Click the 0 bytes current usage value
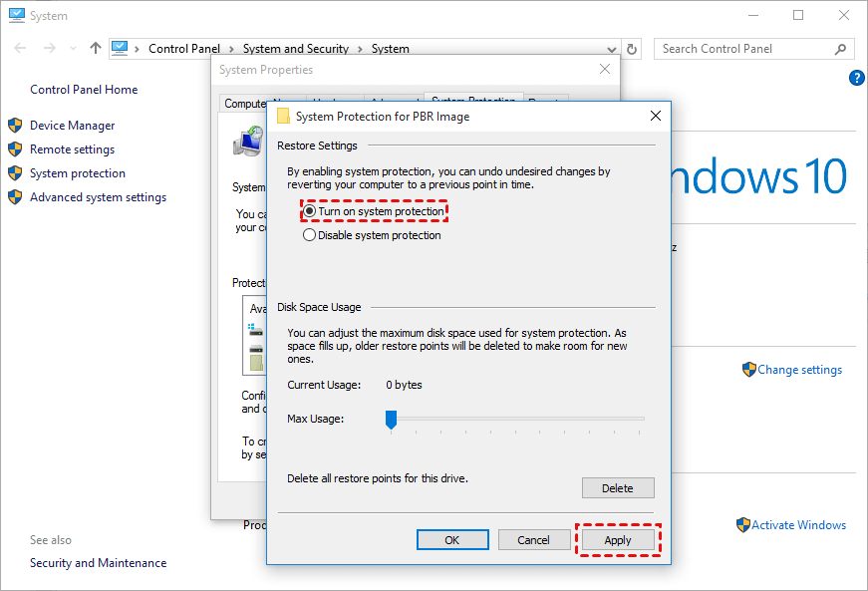 405,385
